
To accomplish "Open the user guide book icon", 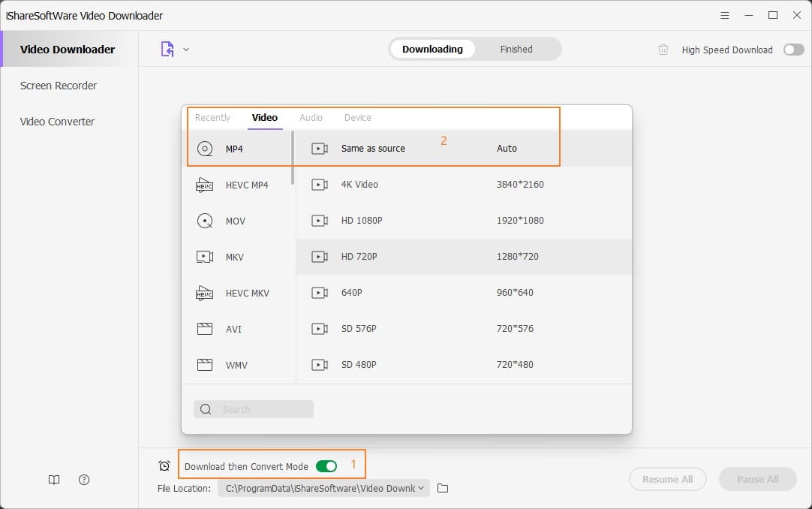I will [53, 480].
